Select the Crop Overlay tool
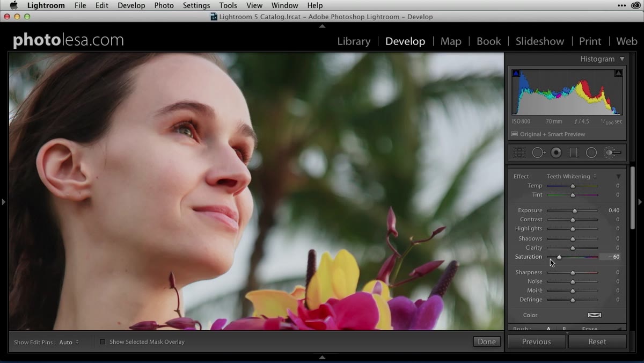The width and height of the screenshot is (644, 363). tap(519, 153)
